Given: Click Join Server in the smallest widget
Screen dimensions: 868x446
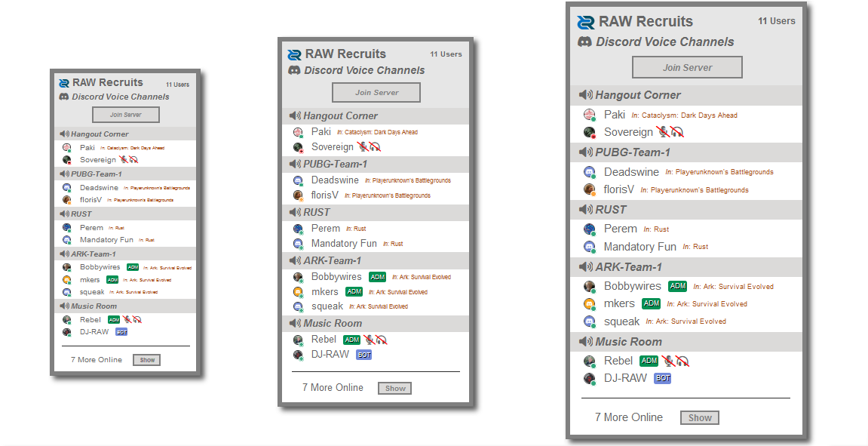Looking at the screenshot, I should (126, 115).
